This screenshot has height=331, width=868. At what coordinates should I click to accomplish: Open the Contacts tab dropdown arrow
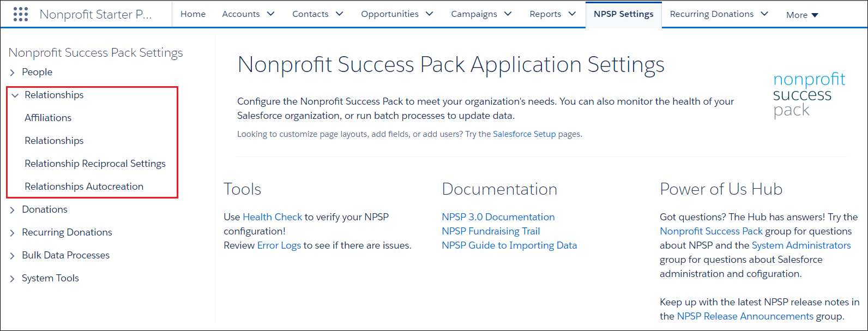point(340,14)
